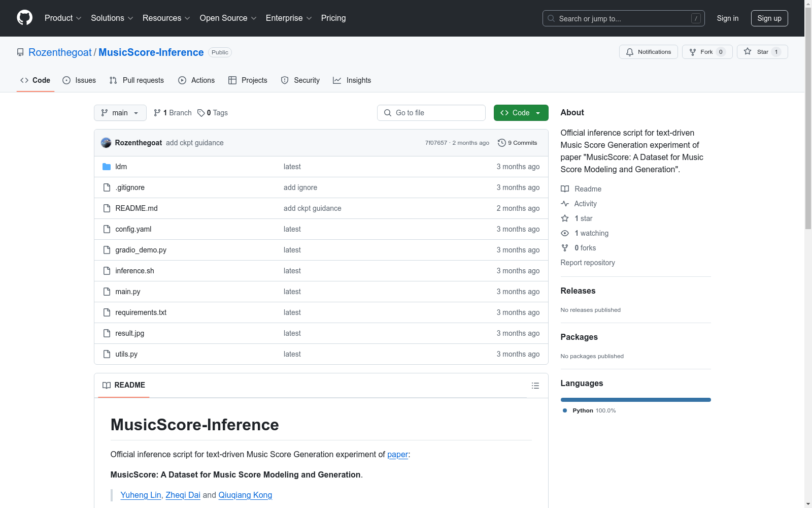Click the Notifications bell icon
The width and height of the screenshot is (812, 508).
pyautogui.click(x=630, y=52)
